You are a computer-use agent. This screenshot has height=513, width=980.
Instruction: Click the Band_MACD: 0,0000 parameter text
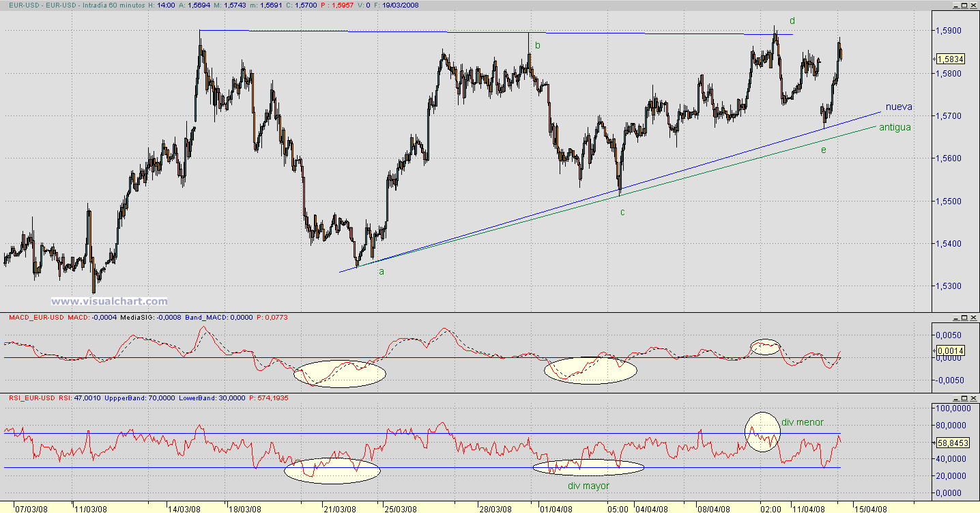tap(220, 318)
